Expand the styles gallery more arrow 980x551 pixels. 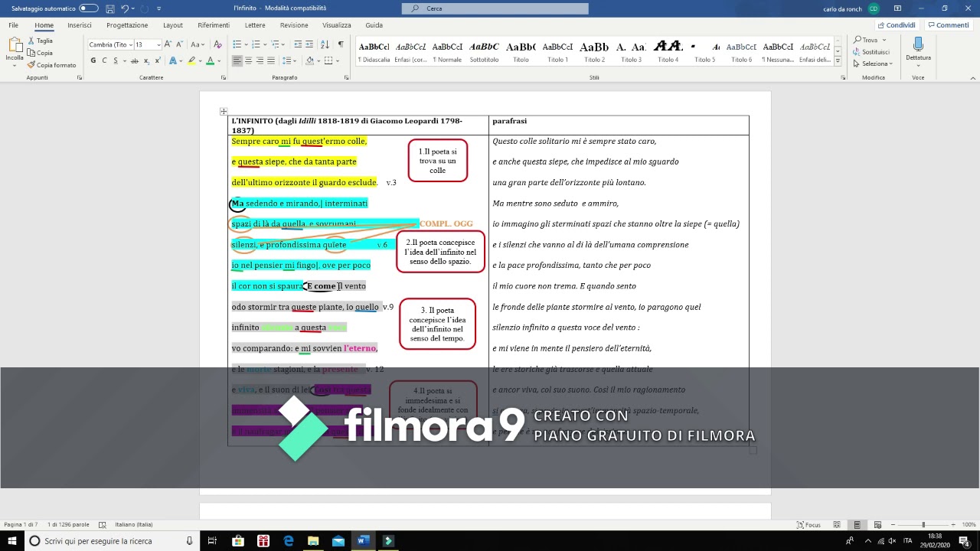(x=838, y=60)
